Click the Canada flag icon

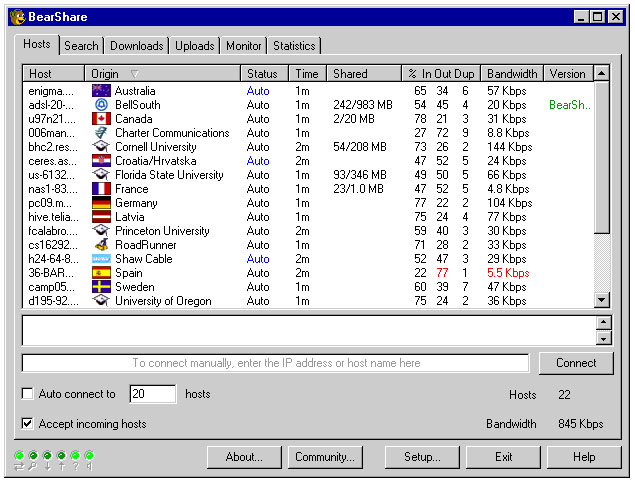tap(101, 119)
